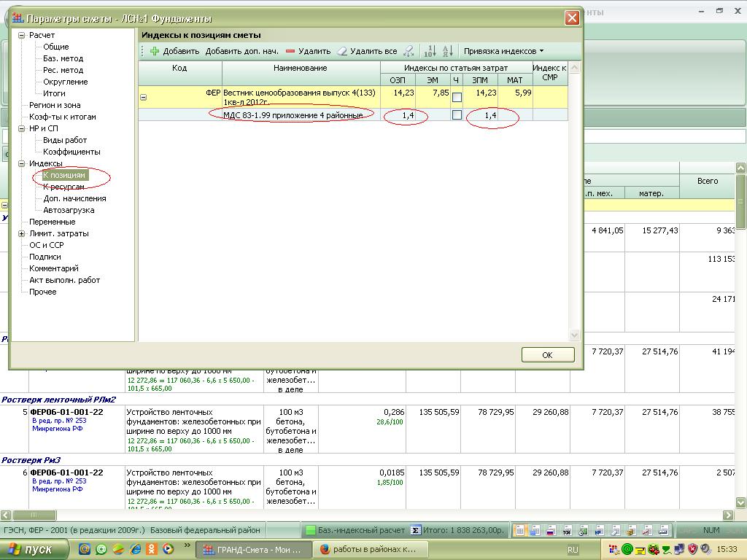Click the numeric sort order icon
Image resolution: width=747 pixels, height=560 pixels.
point(430,51)
